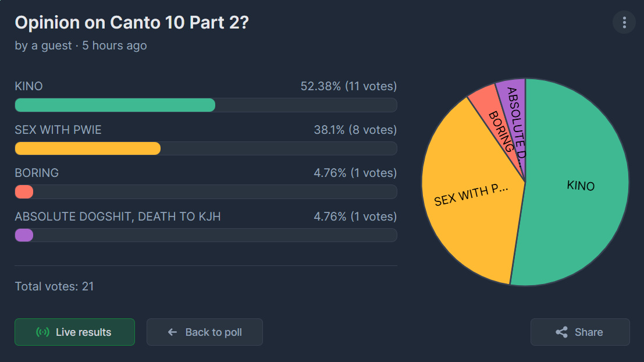Click the left arrow back icon
Image resolution: width=644 pixels, height=362 pixels.
tap(173, 332)
